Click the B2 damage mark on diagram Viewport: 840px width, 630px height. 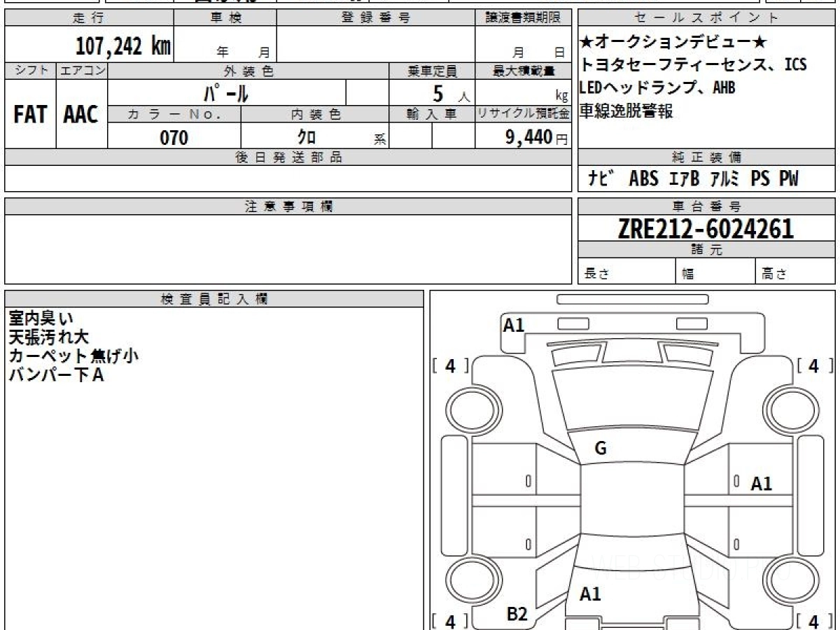tap(517, 614)
